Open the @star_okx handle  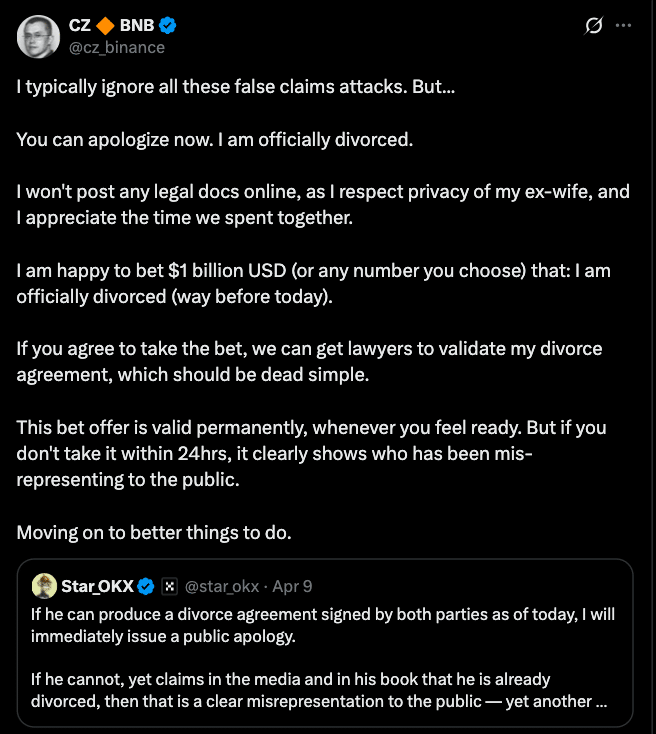point(222,586)
